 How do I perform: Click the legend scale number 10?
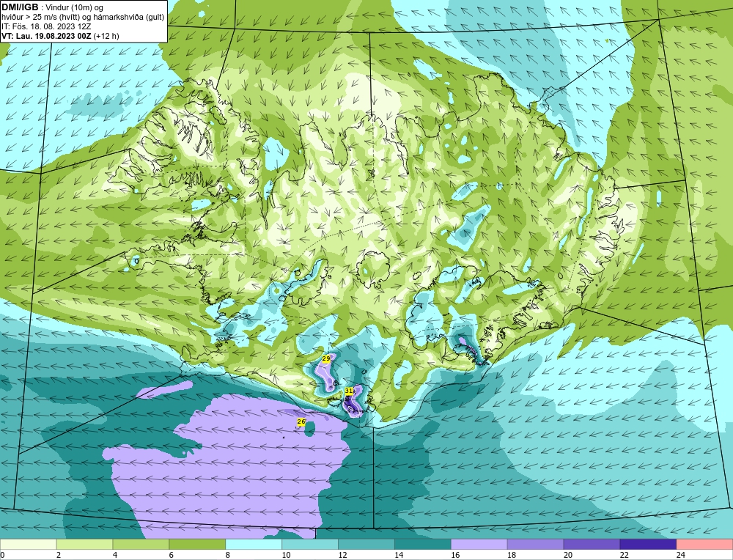[x=286, y=555]
